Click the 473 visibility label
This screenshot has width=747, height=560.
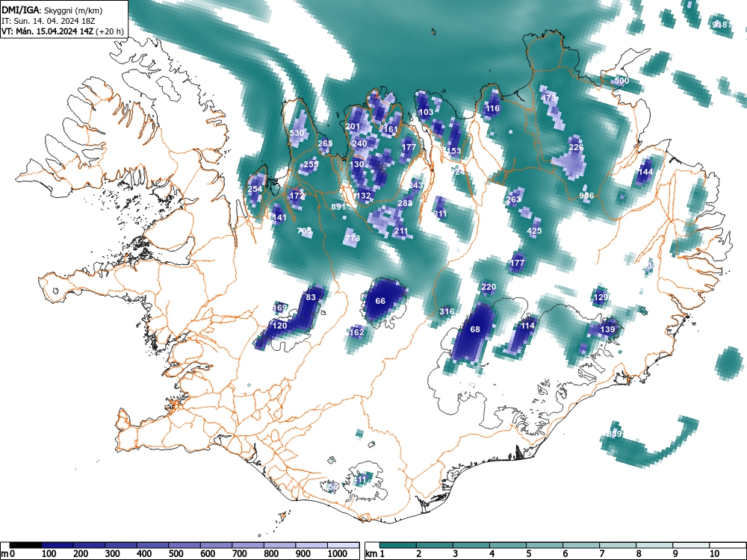[x=549, y=98]
